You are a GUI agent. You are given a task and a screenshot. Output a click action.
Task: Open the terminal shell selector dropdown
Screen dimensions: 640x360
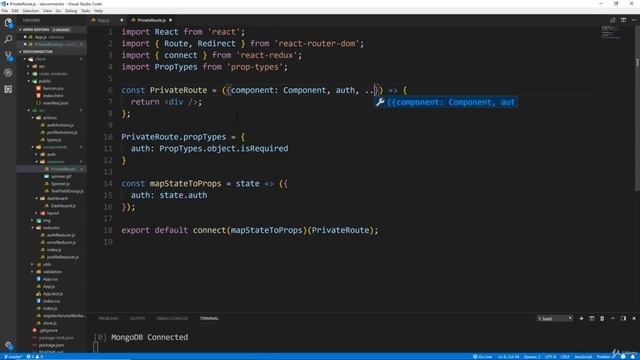tap(555, 318)
